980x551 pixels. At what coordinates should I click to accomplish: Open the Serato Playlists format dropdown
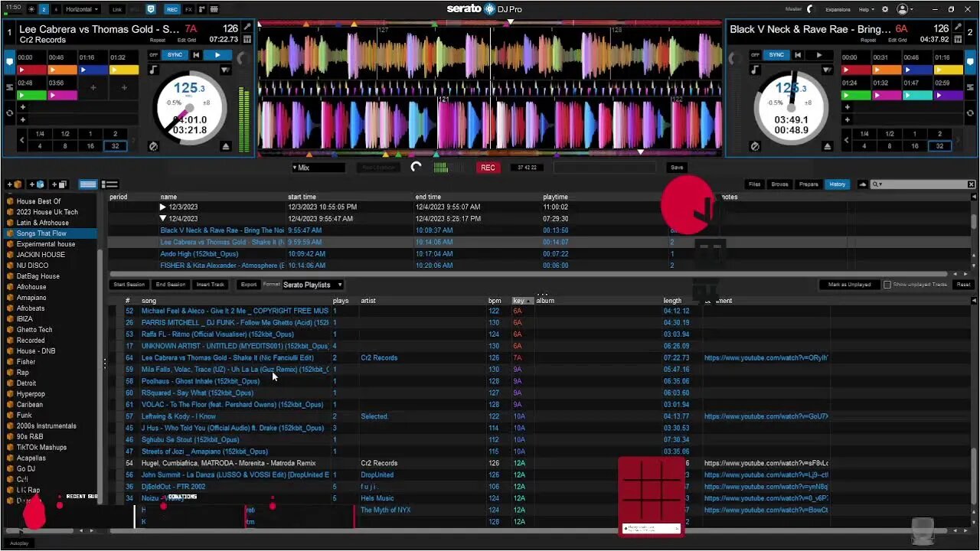point(313,285)
